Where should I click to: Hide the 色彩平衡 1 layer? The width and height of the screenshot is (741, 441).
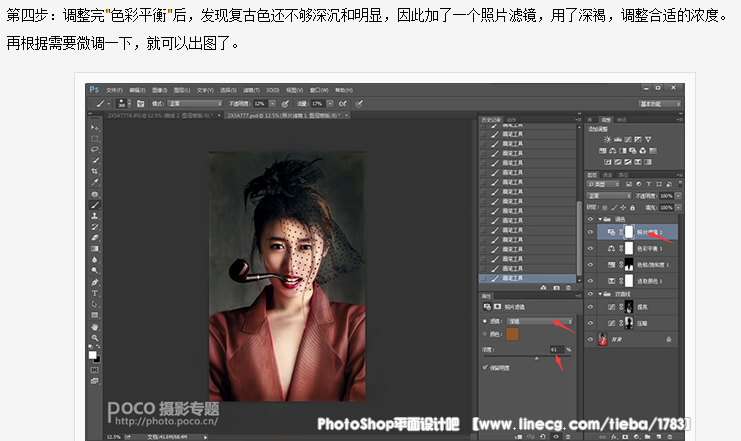point(590,248)
